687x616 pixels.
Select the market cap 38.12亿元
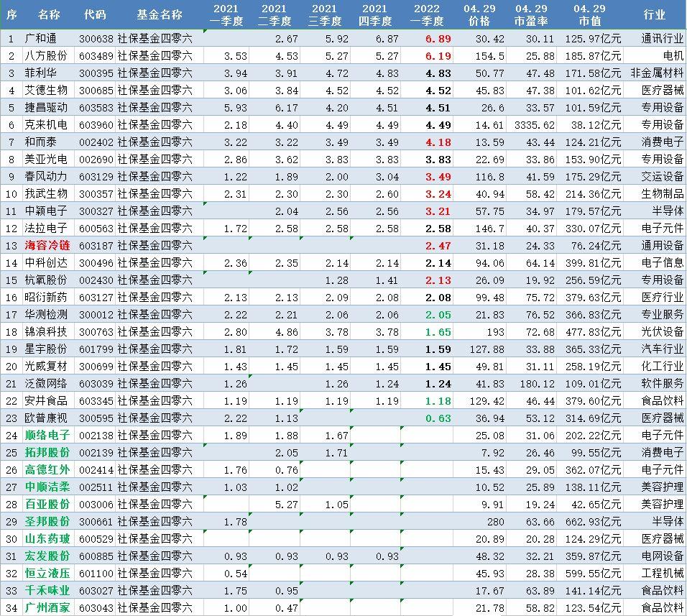596,125
